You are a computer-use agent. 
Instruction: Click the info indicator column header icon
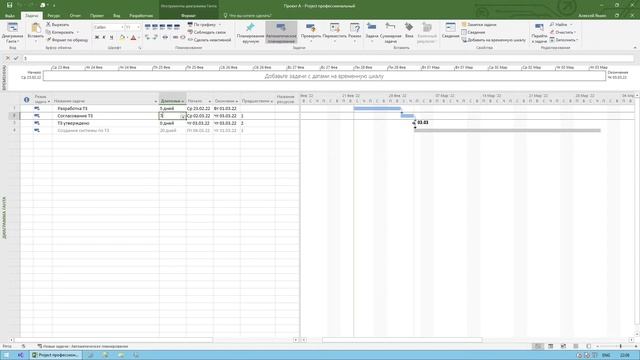(x=27, y=99)
